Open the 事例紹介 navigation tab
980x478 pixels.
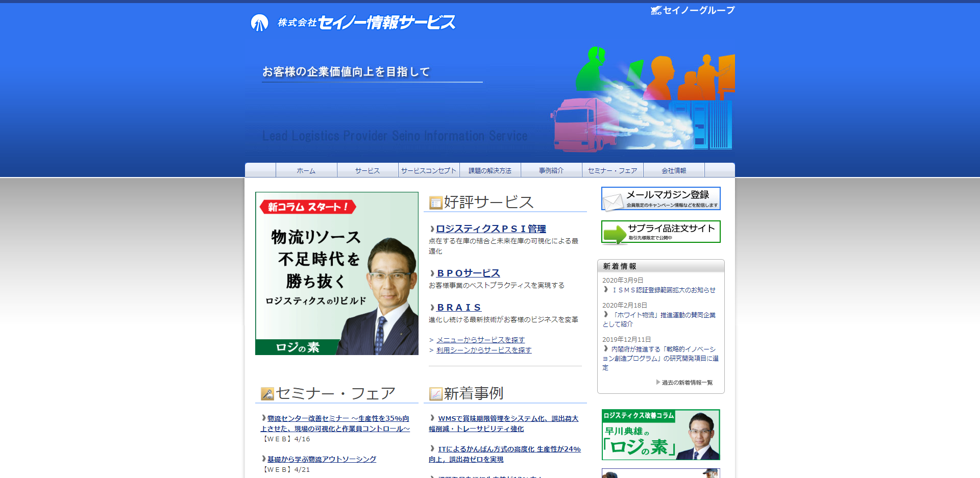pos(551,170)
